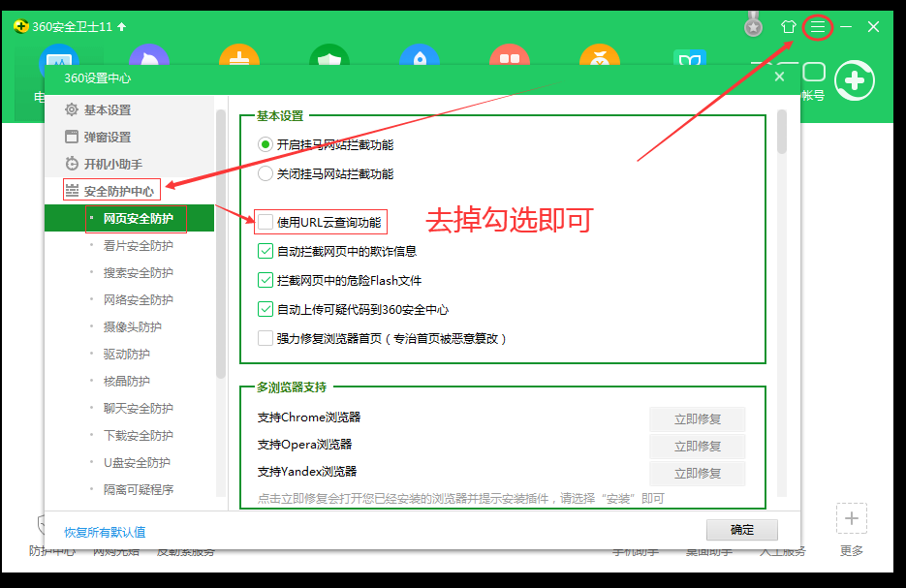Screen dimensions: 906x588
Task: Click the settings content vertical scrollbar
Action: pyautogui.click(x=782, y=133)
